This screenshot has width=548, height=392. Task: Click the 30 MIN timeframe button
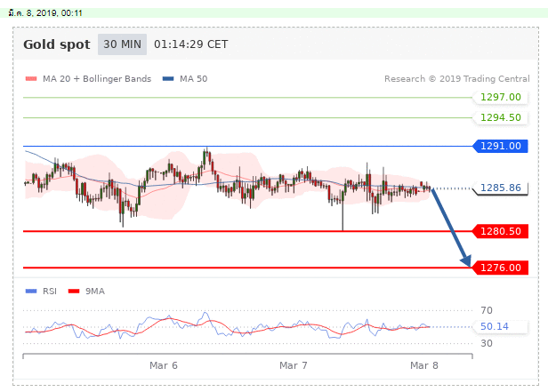[x=122, y=44]
